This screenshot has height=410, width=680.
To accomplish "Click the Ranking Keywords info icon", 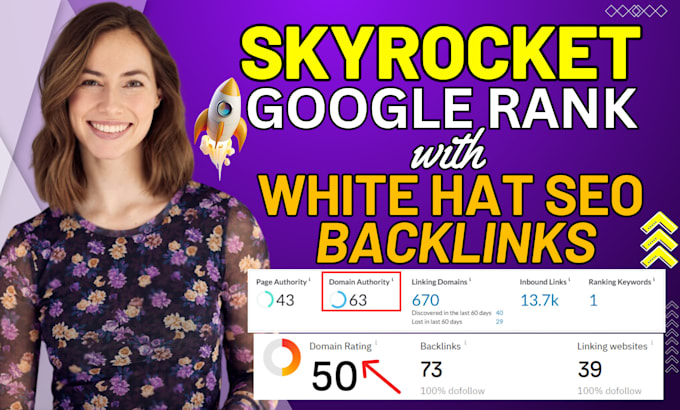I will tap(654, 281).
